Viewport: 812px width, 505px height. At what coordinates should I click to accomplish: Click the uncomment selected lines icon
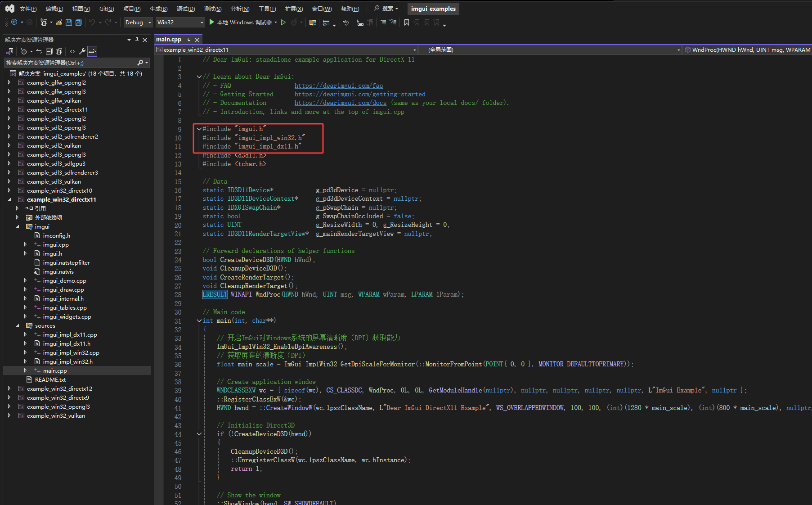pyautogui.click(x=393, y=22)
